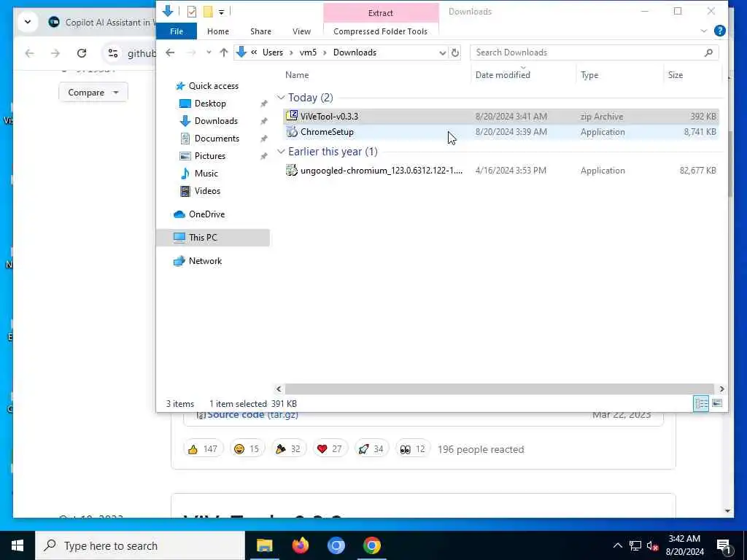The width and height of the screenshot is (747, 560).
Task: Launch Firefox from the taskbar
Action: click(300, 545)
